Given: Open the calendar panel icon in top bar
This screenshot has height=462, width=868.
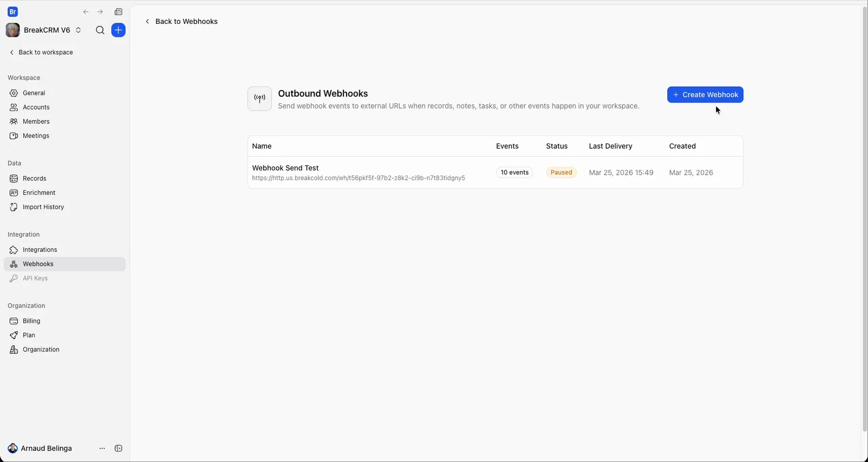Looking at the screenshot, I should click(118, 12).
